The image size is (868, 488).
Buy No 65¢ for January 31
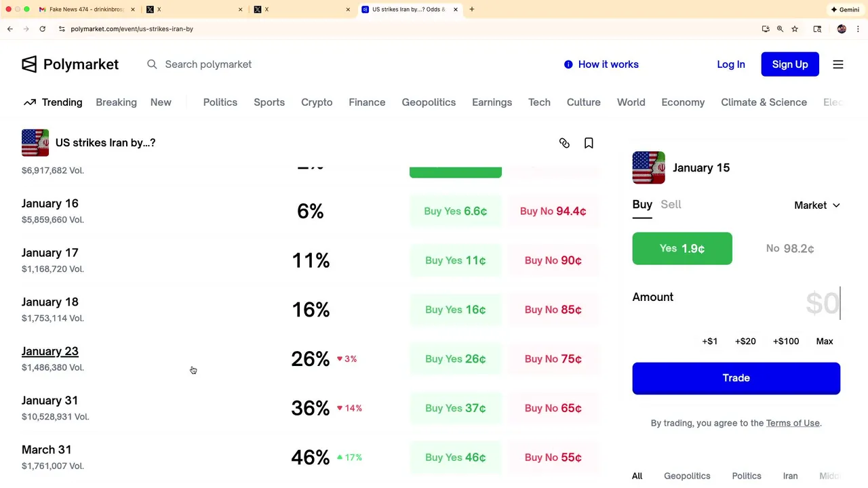click(553, 408)
